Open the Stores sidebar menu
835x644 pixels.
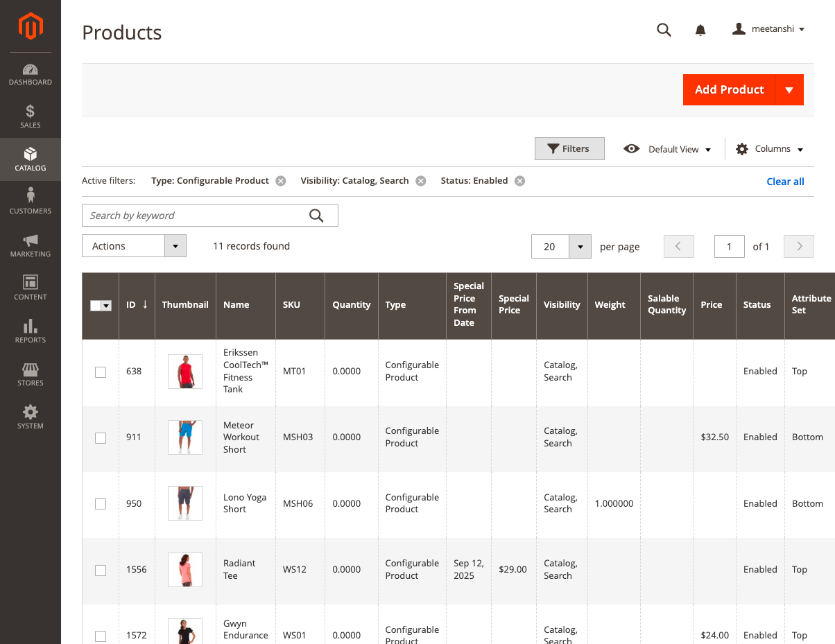click(x=31, y=374)
